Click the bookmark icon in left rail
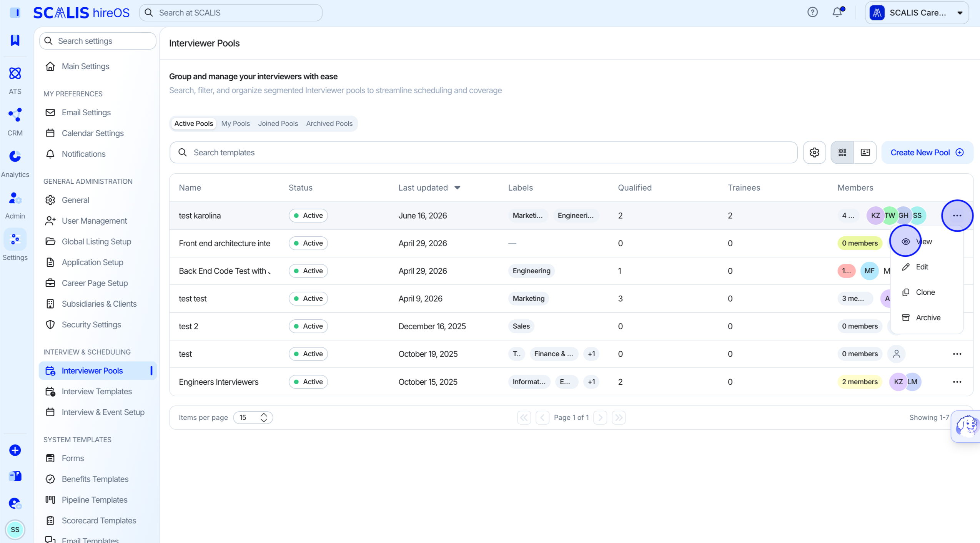 pyautogui.click(x=15, y=40)
